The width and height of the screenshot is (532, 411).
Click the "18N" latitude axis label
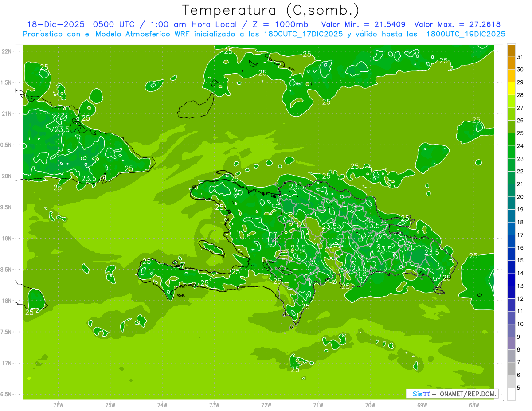coord(7,301)
